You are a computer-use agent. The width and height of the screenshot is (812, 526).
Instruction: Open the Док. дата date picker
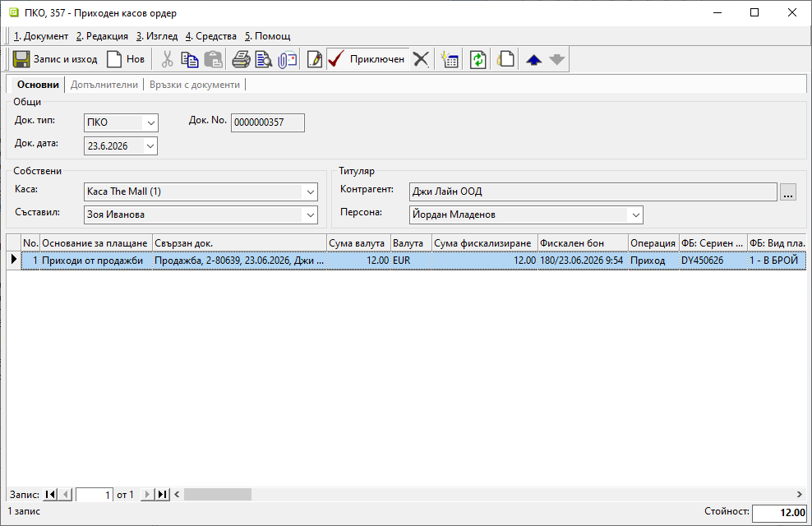(150, 146)
